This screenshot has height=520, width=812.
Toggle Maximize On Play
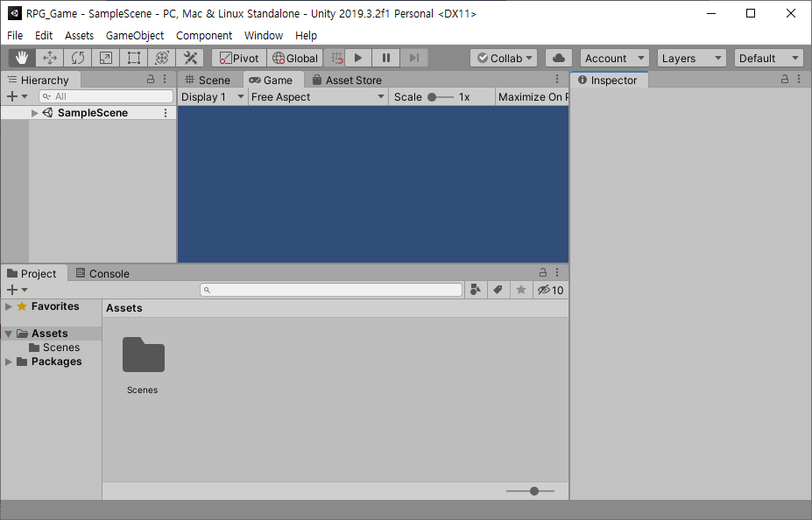coord(533,97)
